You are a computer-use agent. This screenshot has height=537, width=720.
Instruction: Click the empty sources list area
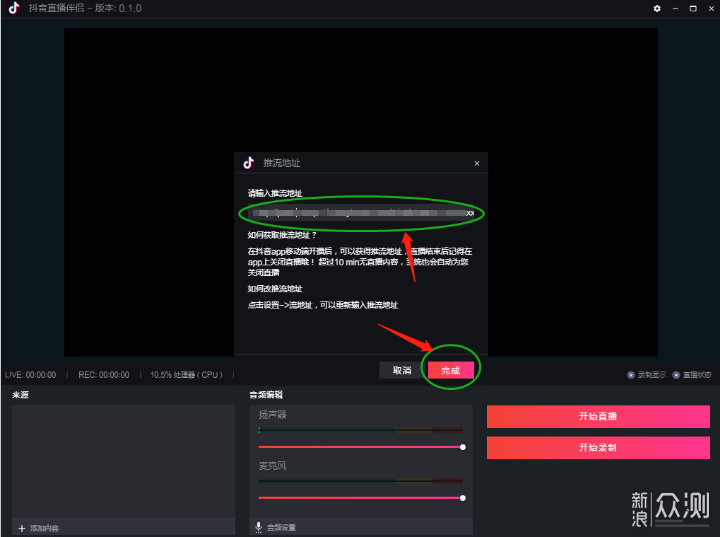pos(123,461)
